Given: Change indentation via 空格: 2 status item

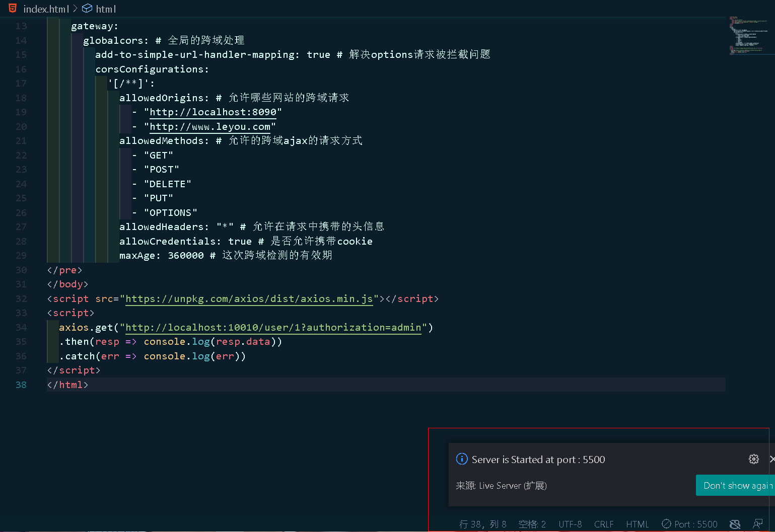Looking at the screenshot, I should coord(532,524).
